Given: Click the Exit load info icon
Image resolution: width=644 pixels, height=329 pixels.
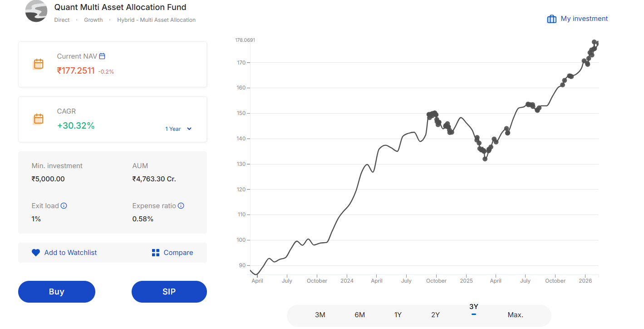Looking at the screenshot, I should tap(64, 206).
